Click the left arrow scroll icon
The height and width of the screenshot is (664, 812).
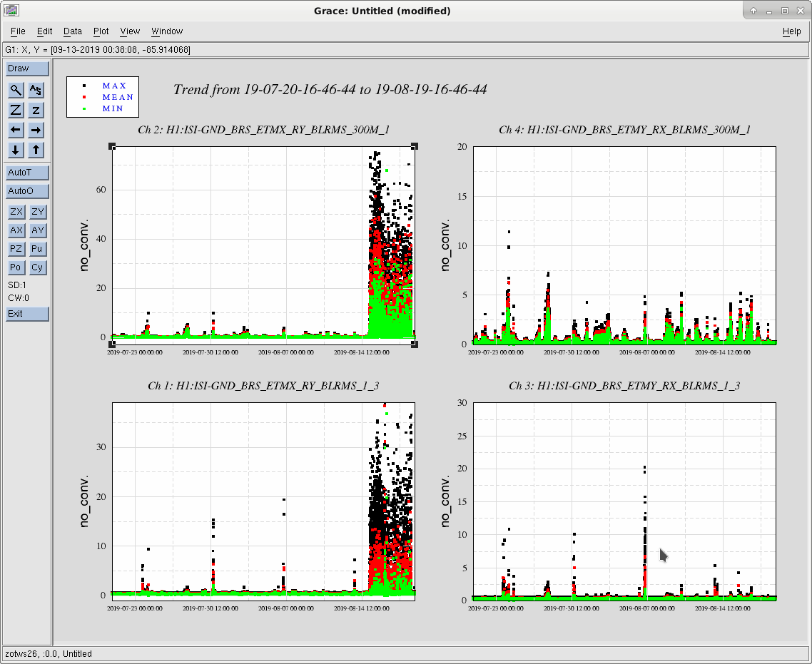point(16,131)
